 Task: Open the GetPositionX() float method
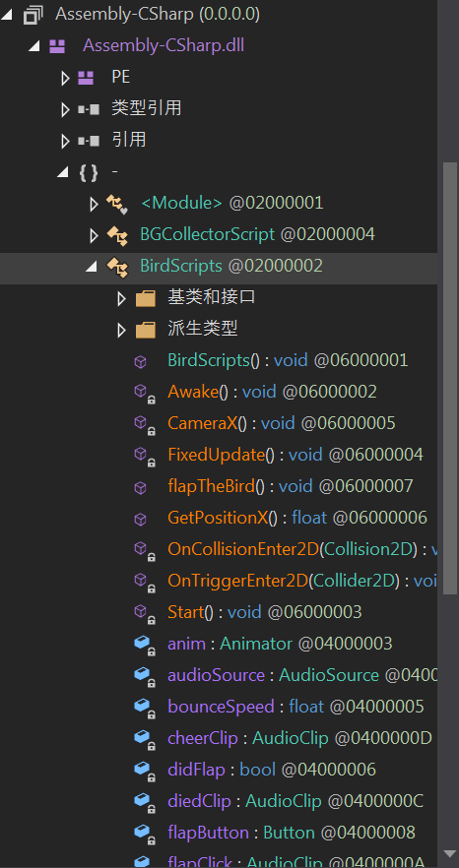pyautogui.click(x=297, y=519)
